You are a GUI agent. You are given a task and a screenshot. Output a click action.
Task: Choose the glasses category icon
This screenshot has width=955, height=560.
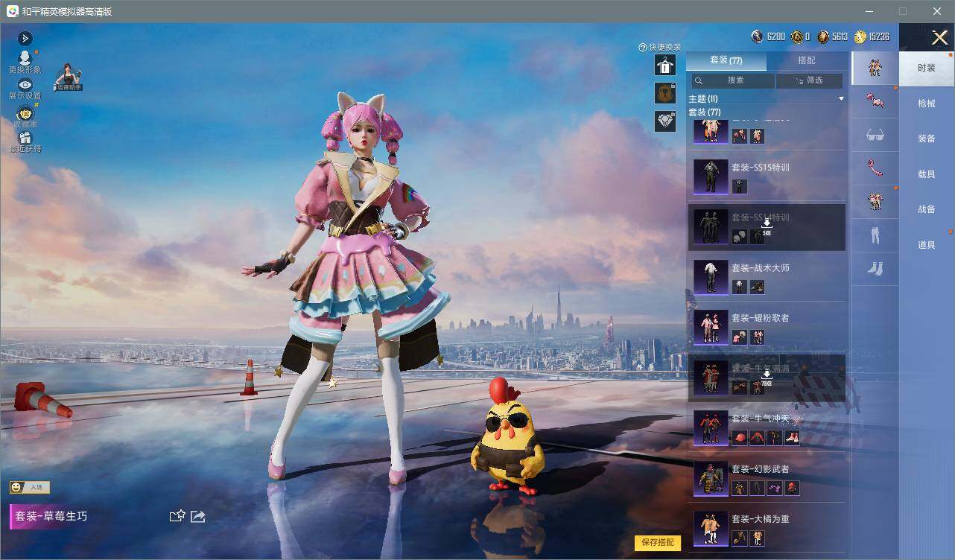[875, 135]
